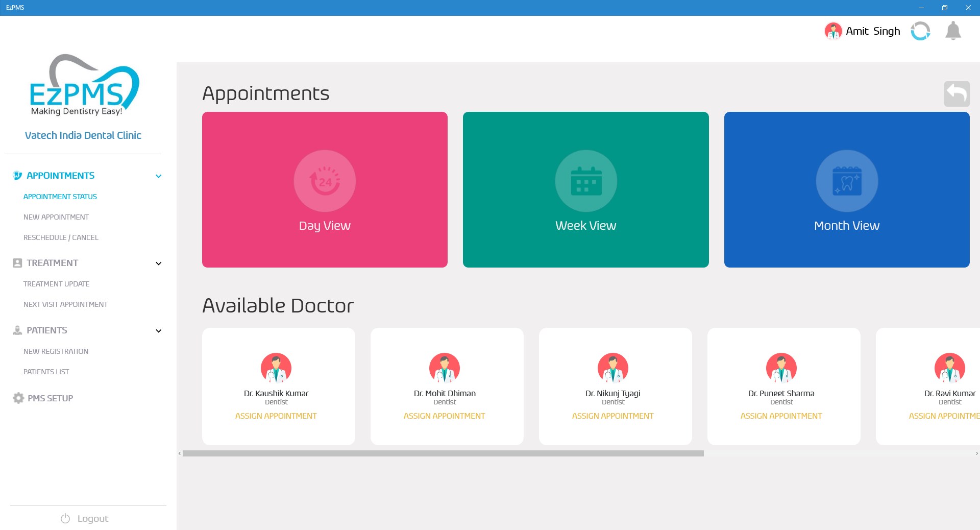980x530 pixels.
Task: Click the Appointments page heading
Action: pyautogui.click(x=266, y=94)
